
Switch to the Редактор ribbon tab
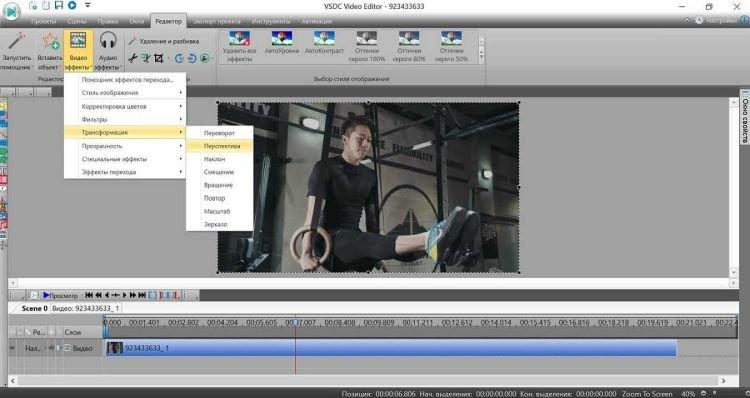(168, 21)
